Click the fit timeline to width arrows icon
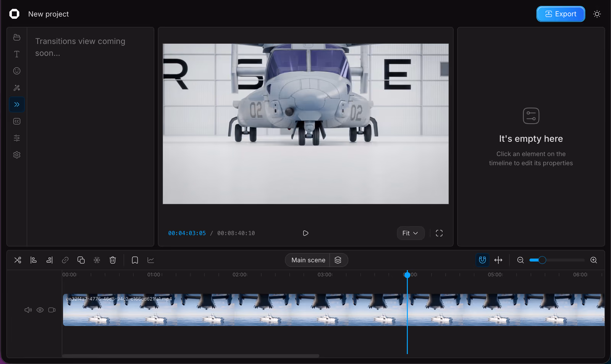The image size is (611, 364). [498, 260]
